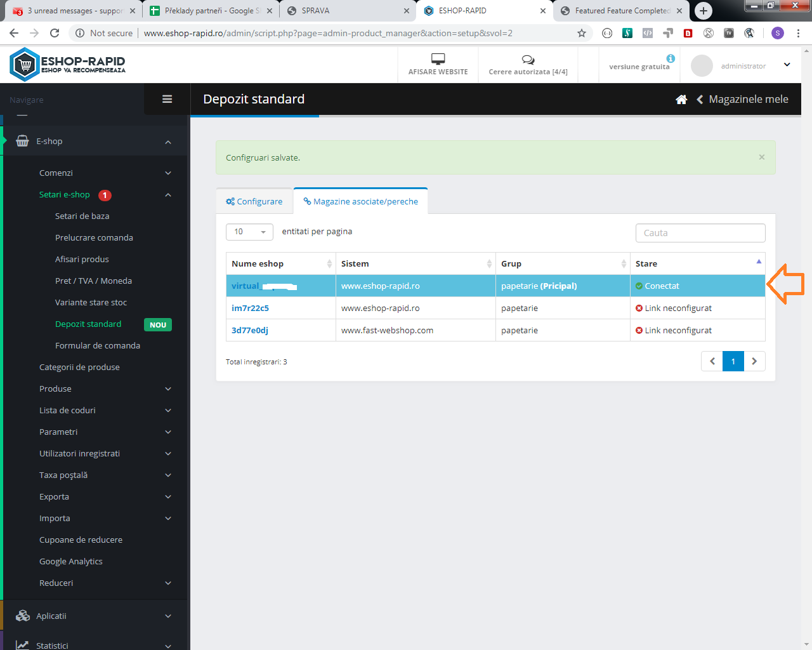The width and height of the screenshot is (812, 650).
Task: Expand the Comenzi submenu
Action: point(168,173)
